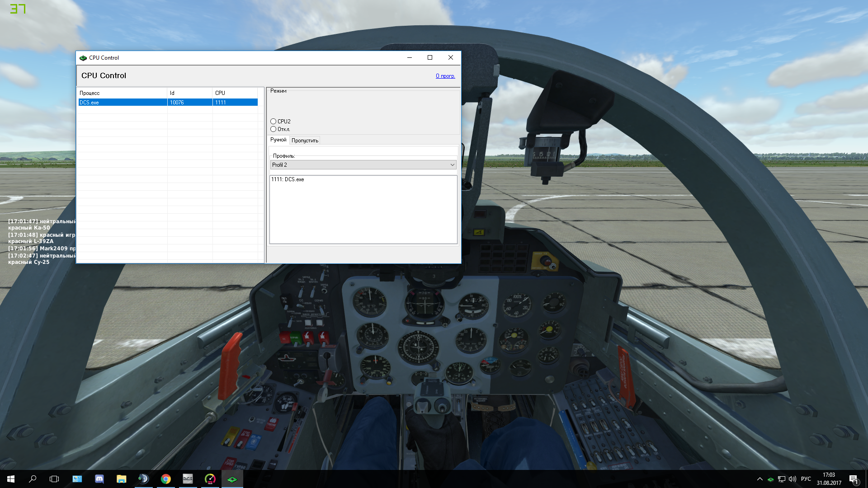Click CPU Control title bar app icon
Image resolution: width=868 pixels, height=488 pixels.
pos(83,58)
